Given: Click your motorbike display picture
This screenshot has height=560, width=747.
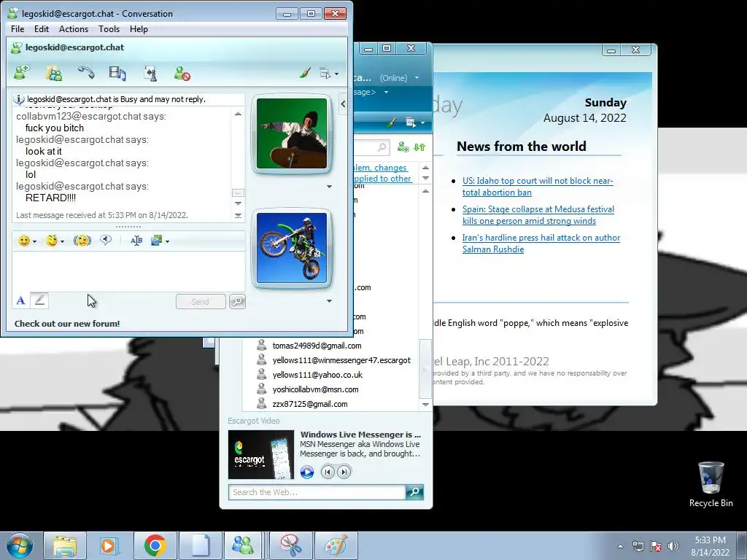Looking at the screenshot, I should tap(292, 248).
